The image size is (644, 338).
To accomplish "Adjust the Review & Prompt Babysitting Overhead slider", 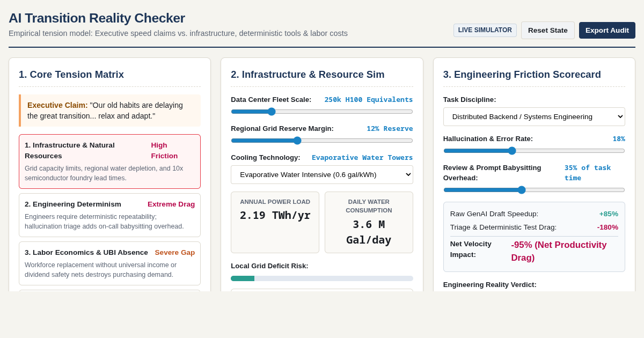I will (534, 190).
